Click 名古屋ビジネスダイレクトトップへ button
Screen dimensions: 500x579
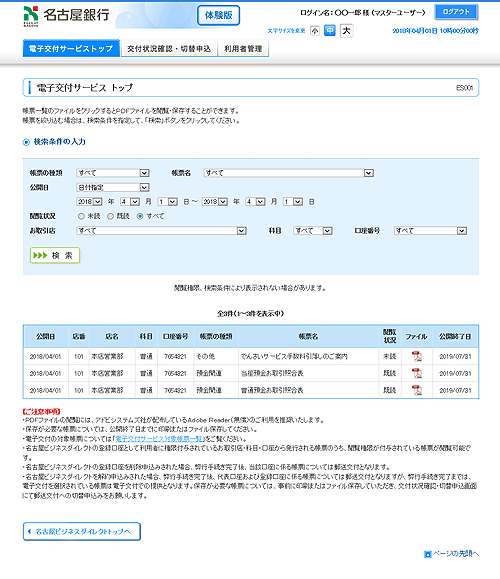point(82,531)
